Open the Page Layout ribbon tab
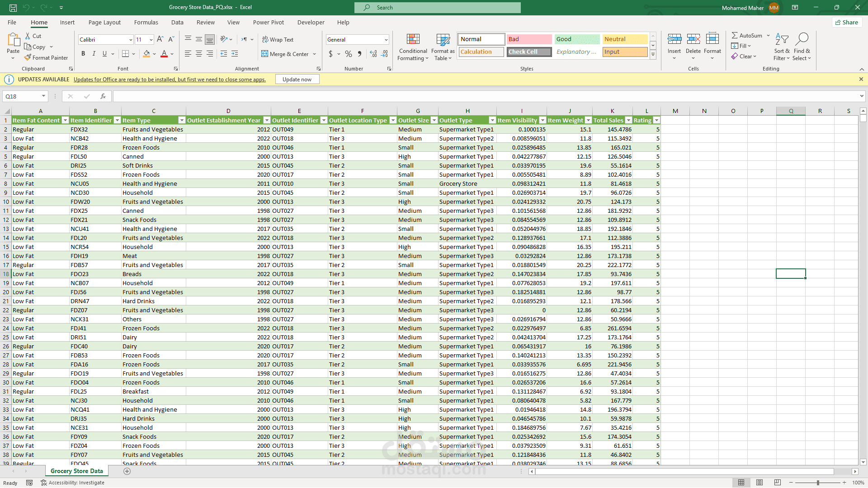The image size is (868, 488). (104, 22)
